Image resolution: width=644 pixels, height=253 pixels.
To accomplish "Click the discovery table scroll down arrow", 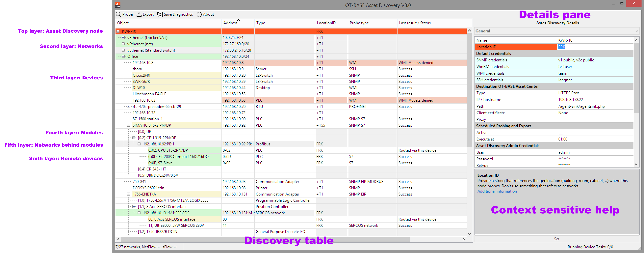I will tap(469, 234).
